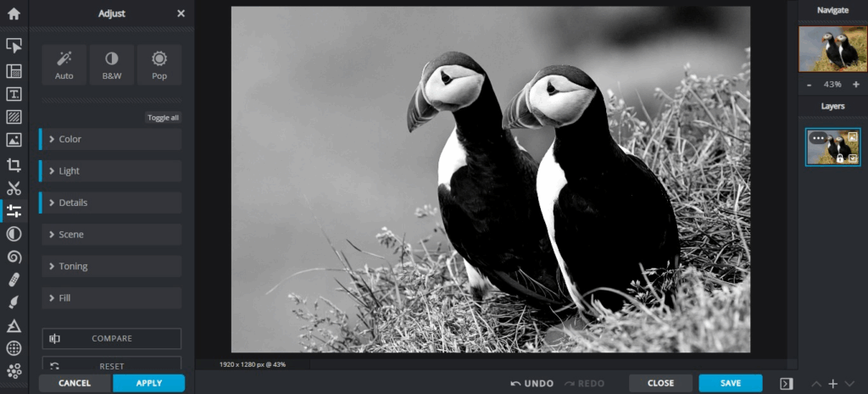Screen dimensions: 868x394
Task: Select the Text tool
Action: pyautogui.click(x=14, y=94)
